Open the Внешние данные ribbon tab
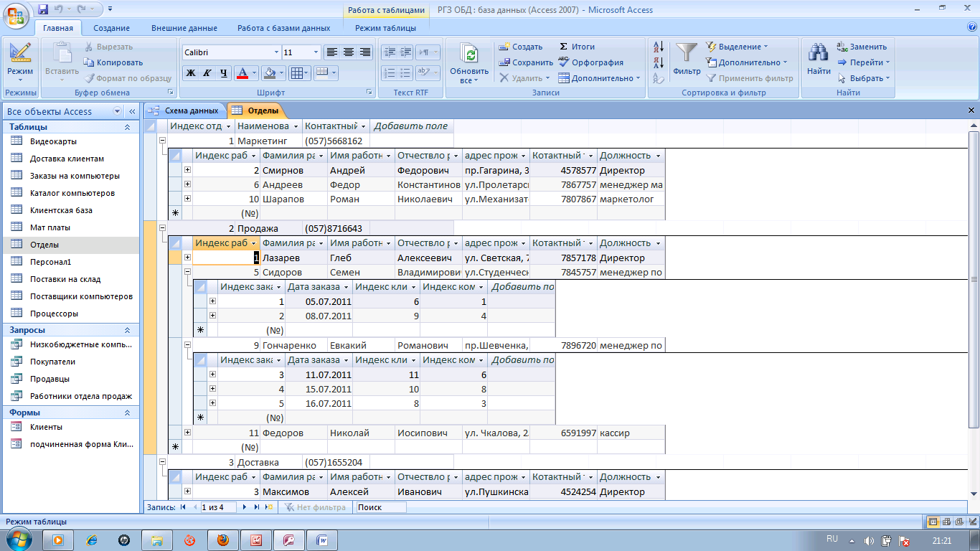Viewport: 980px width, 551px height. pyautogui.click(x=184, y=28)
